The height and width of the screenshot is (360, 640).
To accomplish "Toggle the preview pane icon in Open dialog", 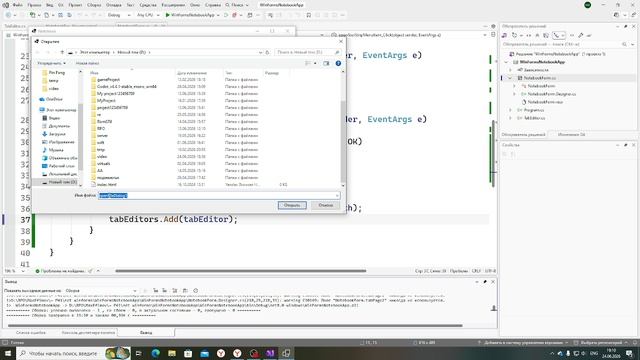I will (326, 63).
